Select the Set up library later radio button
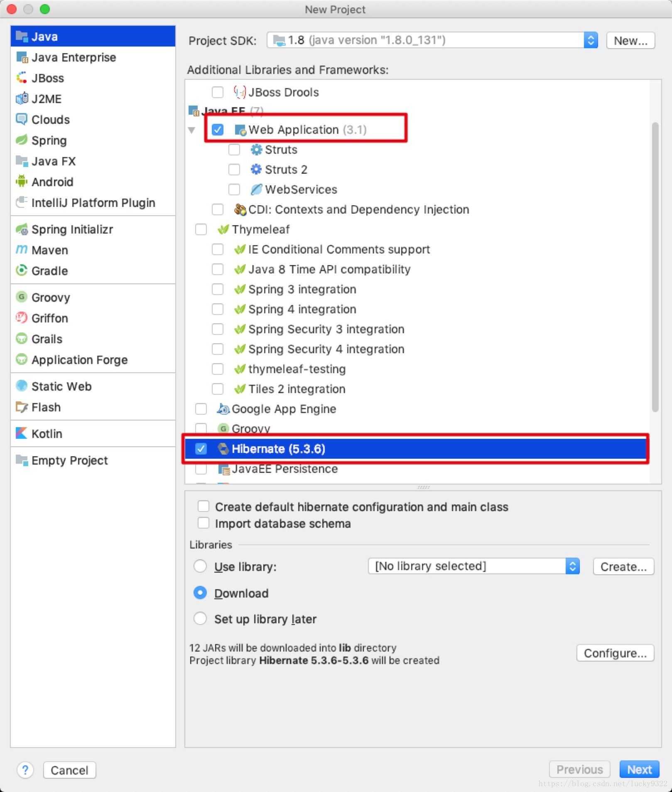The image size is (672, 792). 200,619
